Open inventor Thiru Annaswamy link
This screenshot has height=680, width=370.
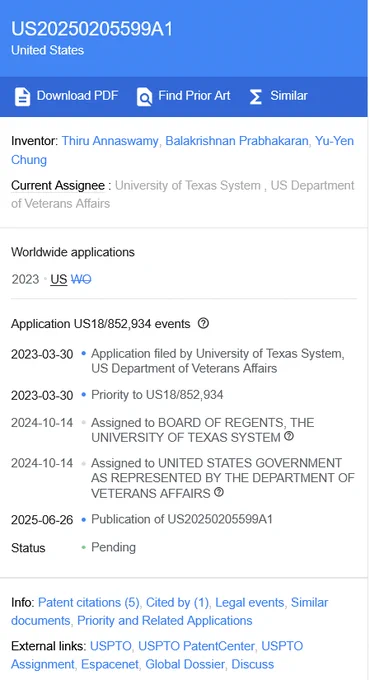(110, 141)
